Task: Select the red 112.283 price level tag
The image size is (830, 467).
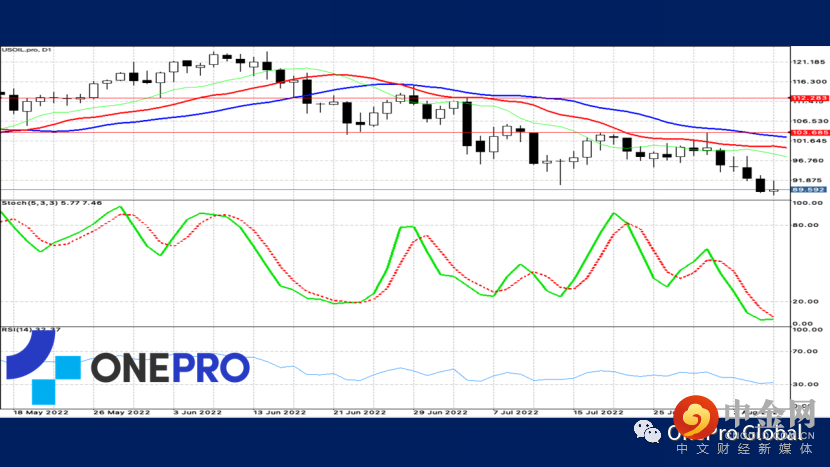Action: click(x=809, y=98)
